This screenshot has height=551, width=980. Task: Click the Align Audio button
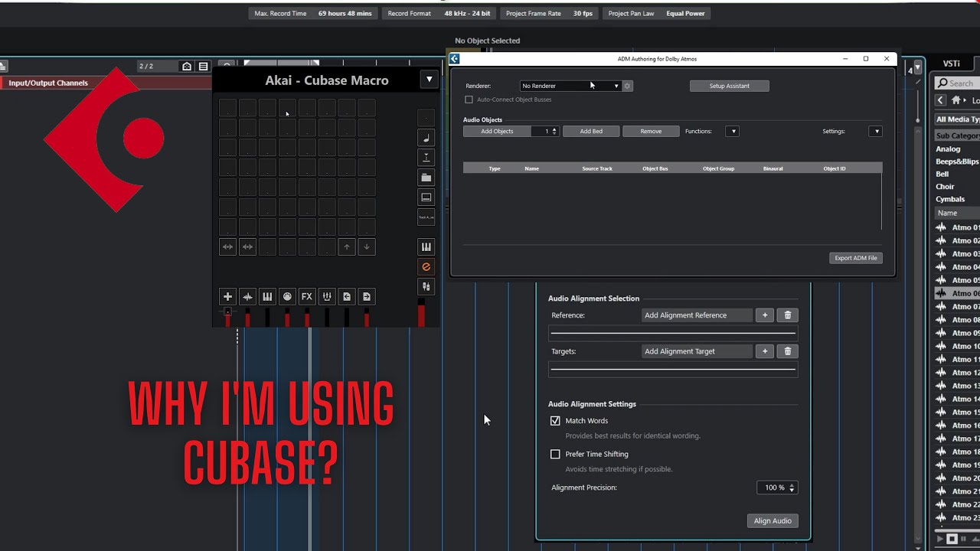[773, 520]
